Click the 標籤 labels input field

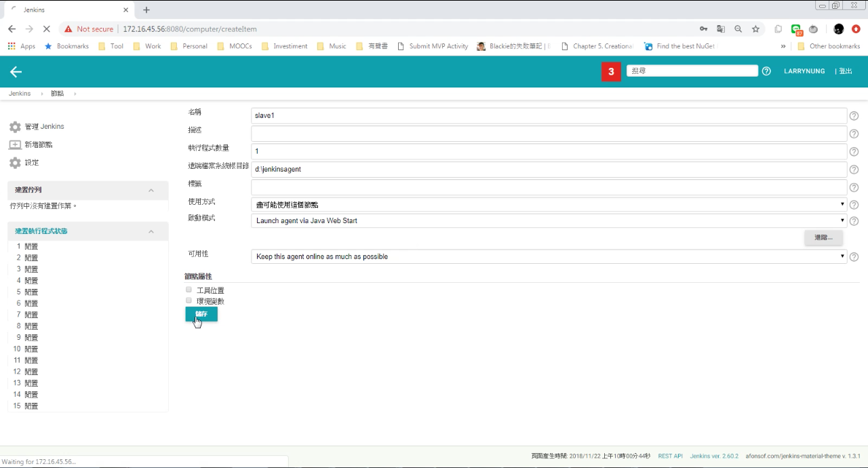(x=549, y=187)
